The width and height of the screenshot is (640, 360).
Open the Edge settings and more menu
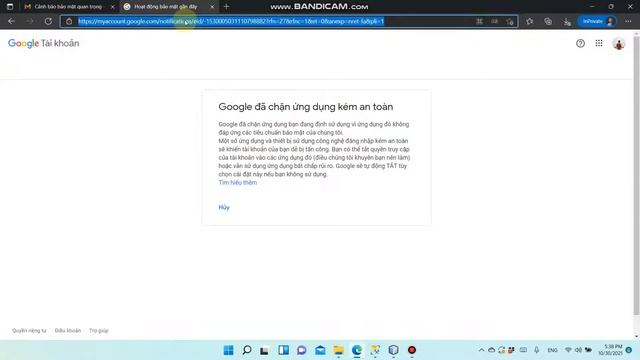[x=628, y=21]
